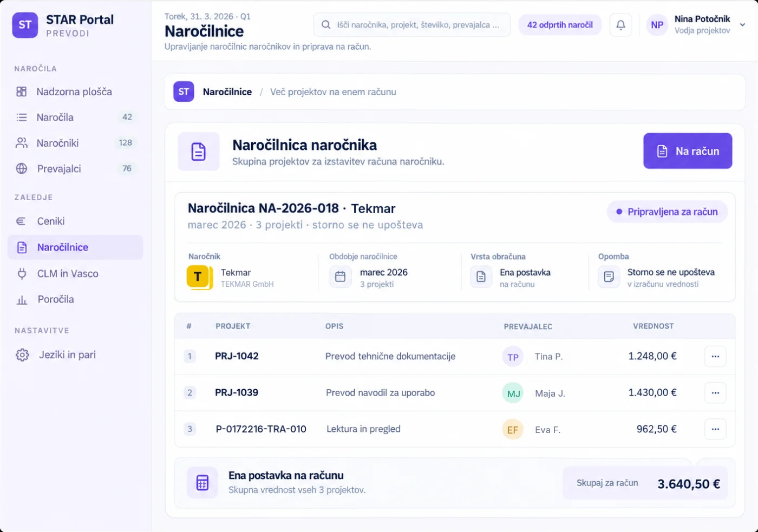Image resolution: width=758 pixels, height=532 pixels.
Task: Click the search magnifier icon
Action: [326, 25]
